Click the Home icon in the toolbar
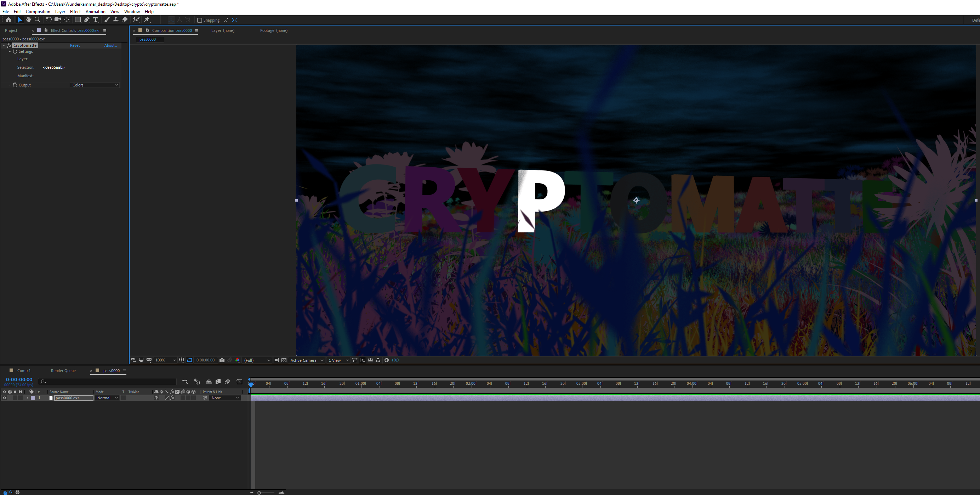 (8, 20)
